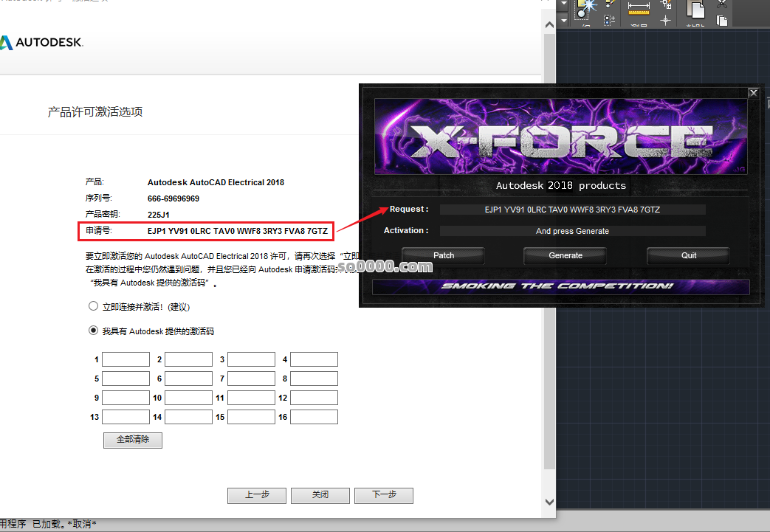
Task: Click the ID Point crosshair icon
Action: (x=665, y=20)
